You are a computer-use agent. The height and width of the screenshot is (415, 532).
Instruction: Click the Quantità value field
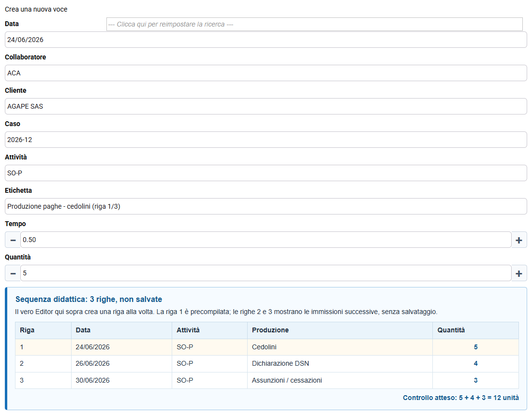(x=266, y=273)
